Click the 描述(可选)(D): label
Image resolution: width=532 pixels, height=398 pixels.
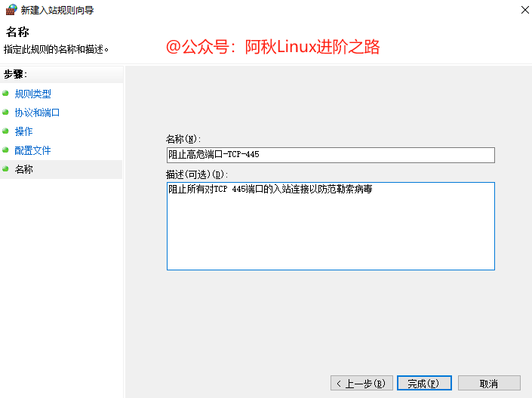(197, 174)
